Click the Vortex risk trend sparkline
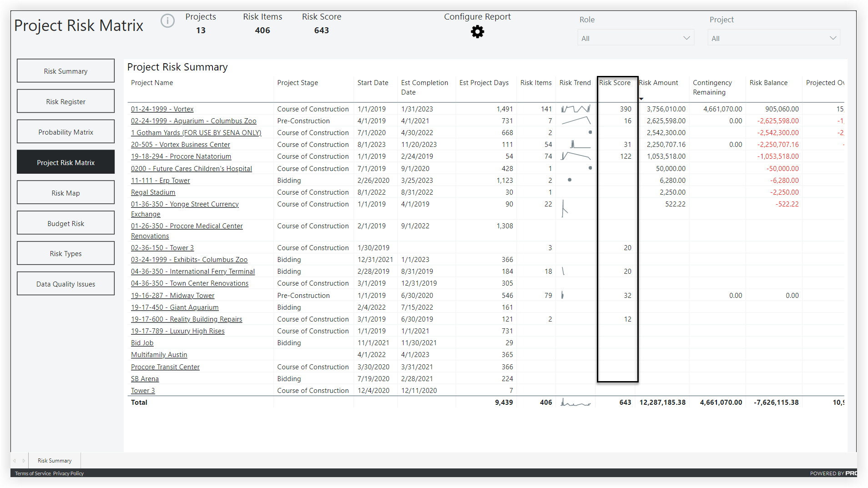868x488 pixels. pos(575,109)
